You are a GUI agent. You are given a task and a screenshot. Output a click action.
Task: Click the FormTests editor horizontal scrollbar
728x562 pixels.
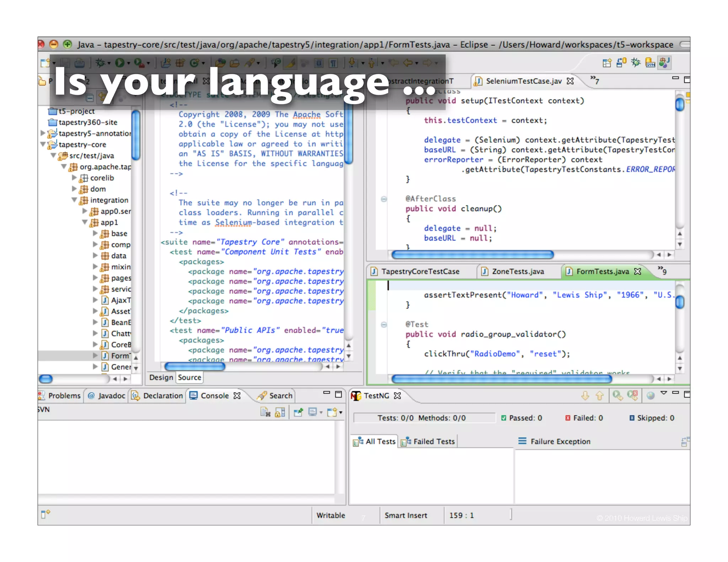pyautogui.click(x=501, y=379)
